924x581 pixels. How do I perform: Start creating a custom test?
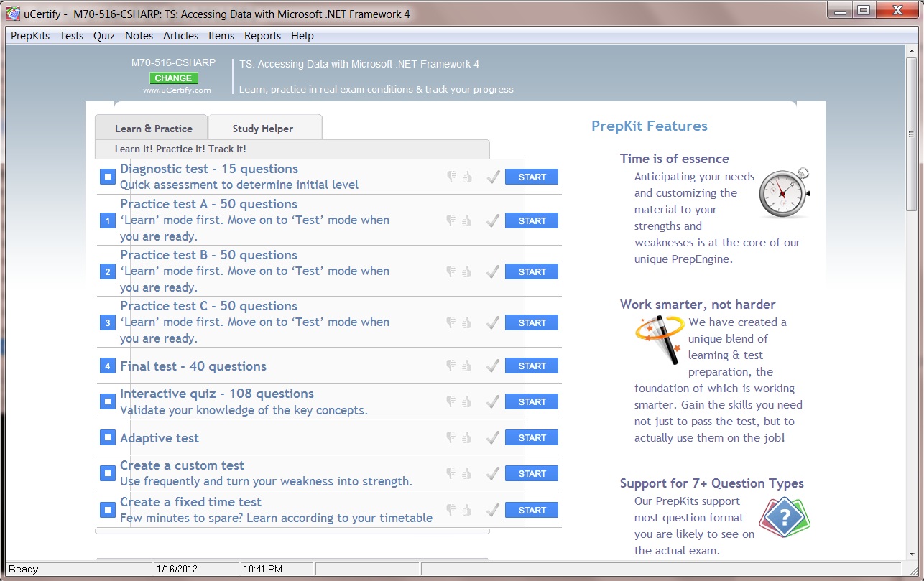click(532, 473)
